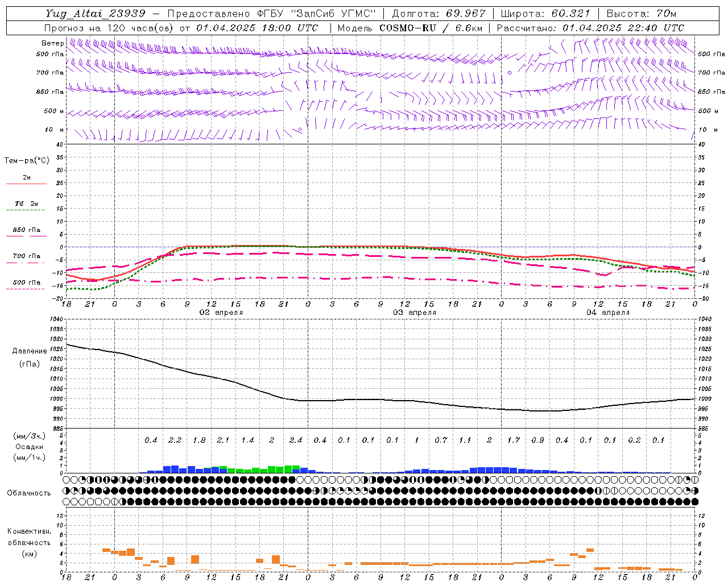
Task: Click the Осадки precipitation label
Action: click(30, 447)
